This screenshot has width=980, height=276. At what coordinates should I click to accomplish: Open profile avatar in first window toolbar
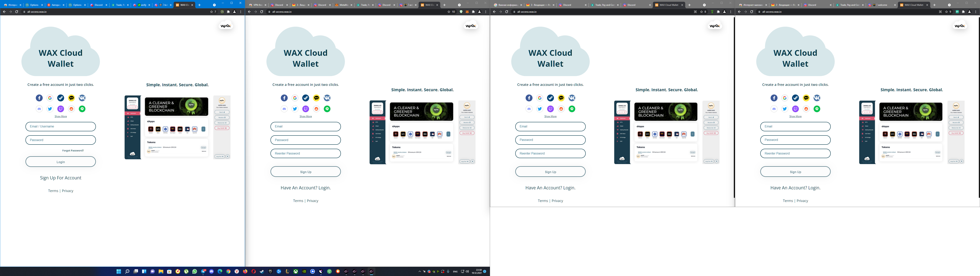click(x=234, y=12)
